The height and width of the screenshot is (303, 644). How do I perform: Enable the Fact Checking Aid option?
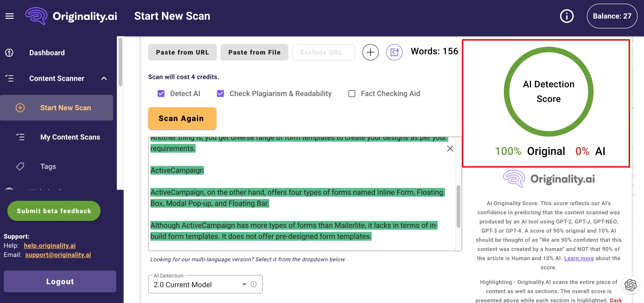(352, 93)
